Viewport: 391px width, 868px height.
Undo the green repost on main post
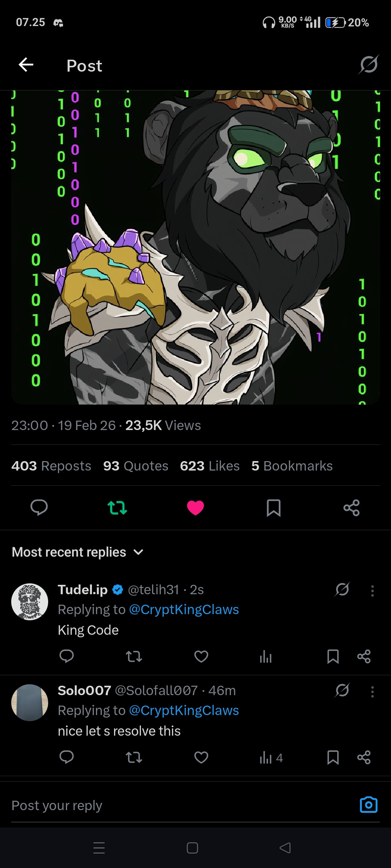pyautogui.click(x=117, y=508)
